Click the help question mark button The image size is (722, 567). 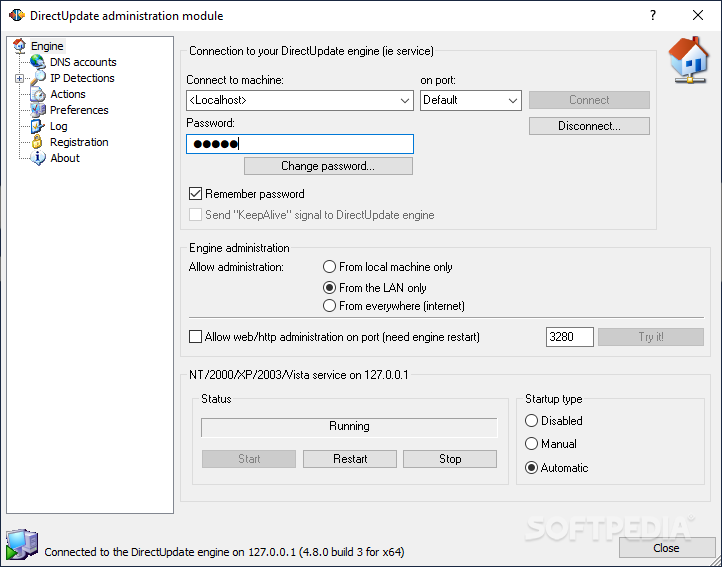652,15
